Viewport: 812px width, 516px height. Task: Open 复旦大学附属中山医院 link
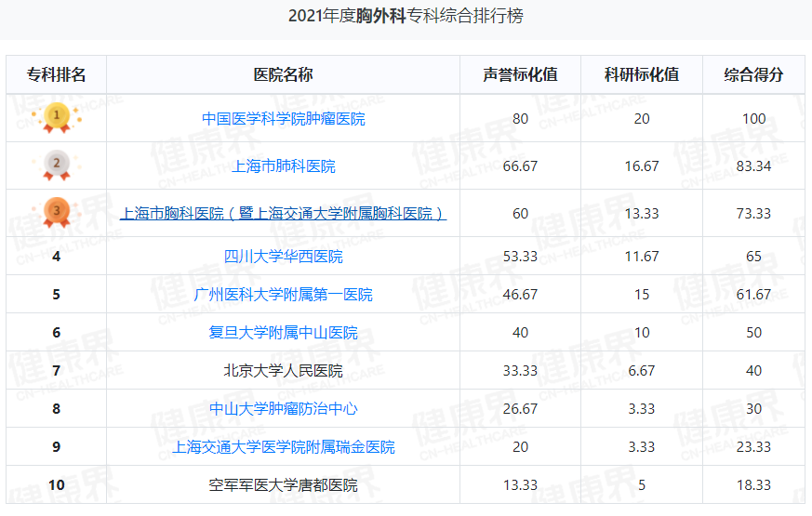284,332
